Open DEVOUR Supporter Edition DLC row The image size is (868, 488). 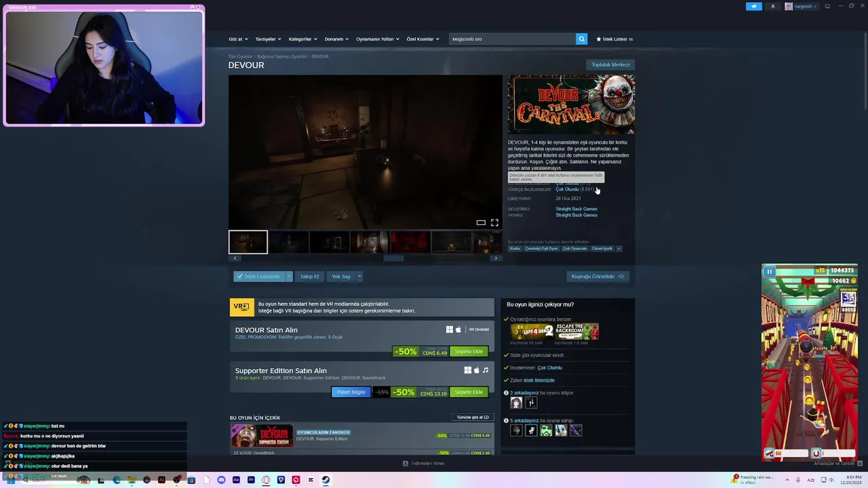[361, 436]
